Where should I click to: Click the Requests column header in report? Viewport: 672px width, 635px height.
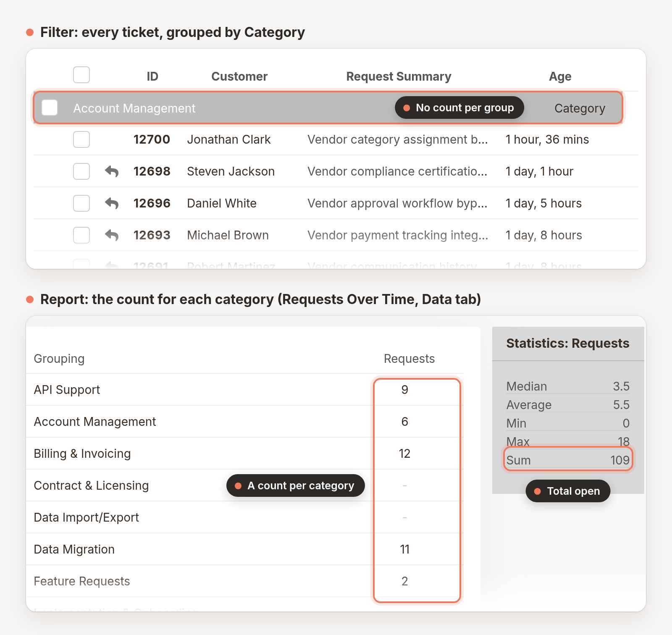[x=409, y=359]
